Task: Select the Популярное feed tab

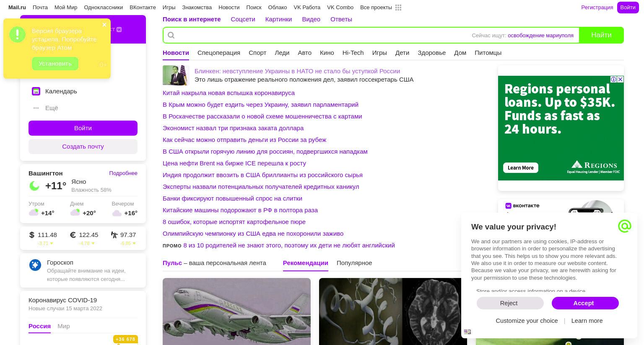Action: [x=354, y=263]
